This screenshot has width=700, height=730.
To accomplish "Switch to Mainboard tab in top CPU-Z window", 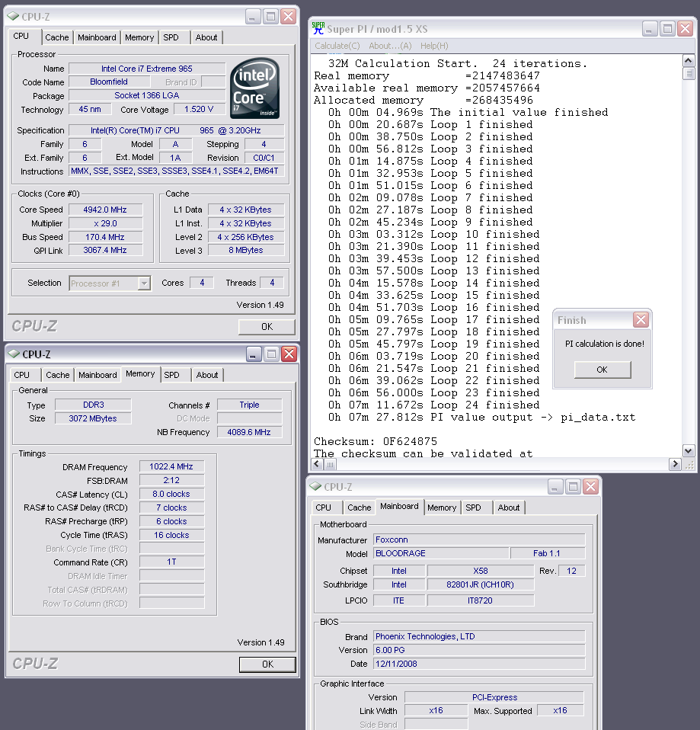I will click(97, 37).
